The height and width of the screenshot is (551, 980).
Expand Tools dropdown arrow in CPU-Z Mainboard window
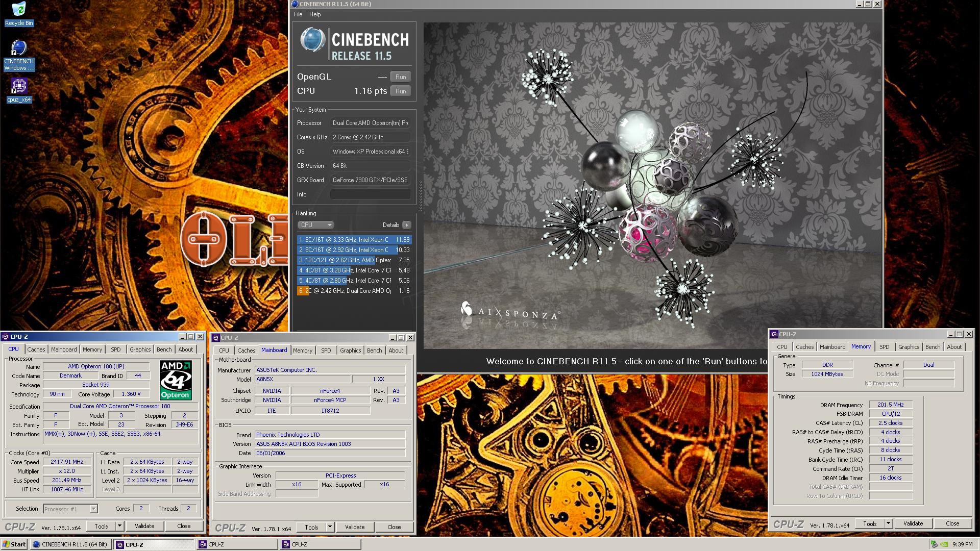pos(330,527)
